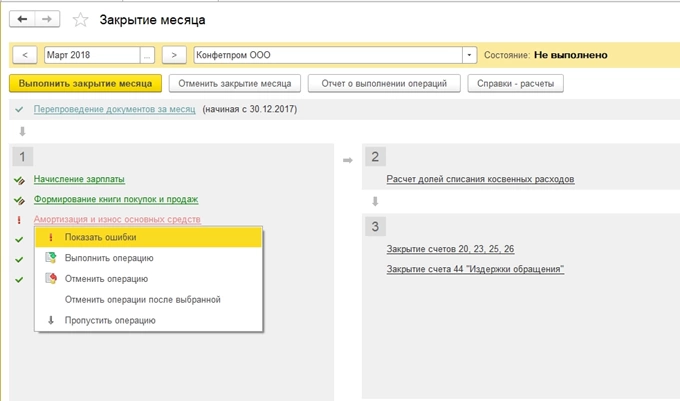Open Закрытие счетов 20, 23, 25, 26

[x=451, y=249]
